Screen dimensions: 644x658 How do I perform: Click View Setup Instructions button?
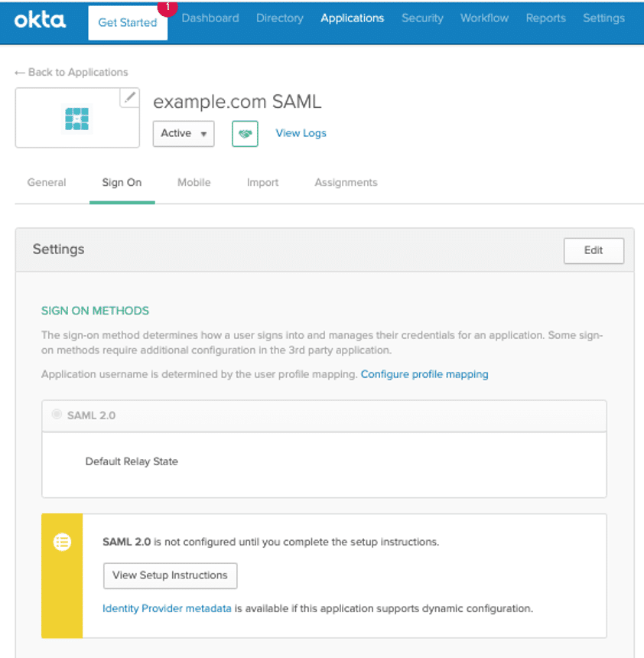tap(170, 575)
